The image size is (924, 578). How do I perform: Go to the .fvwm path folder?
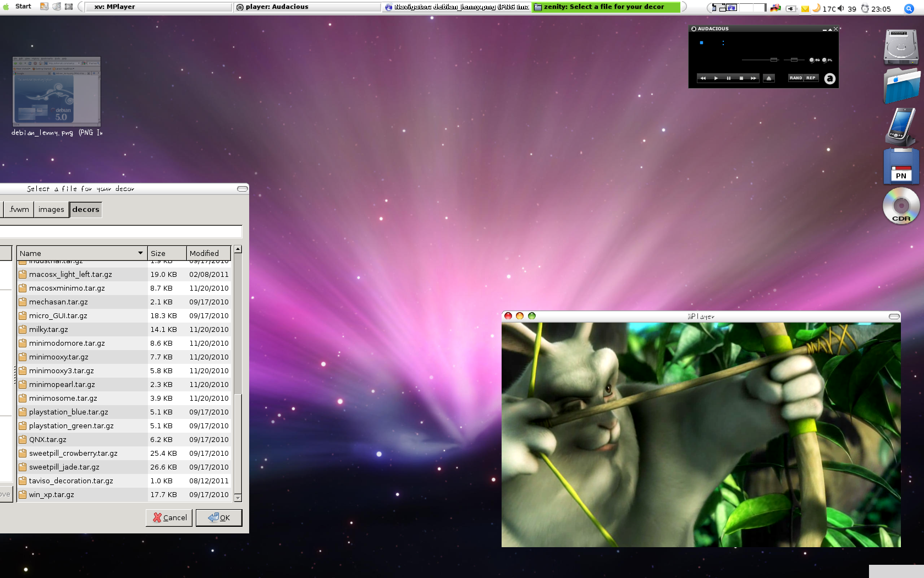(19, 209)
